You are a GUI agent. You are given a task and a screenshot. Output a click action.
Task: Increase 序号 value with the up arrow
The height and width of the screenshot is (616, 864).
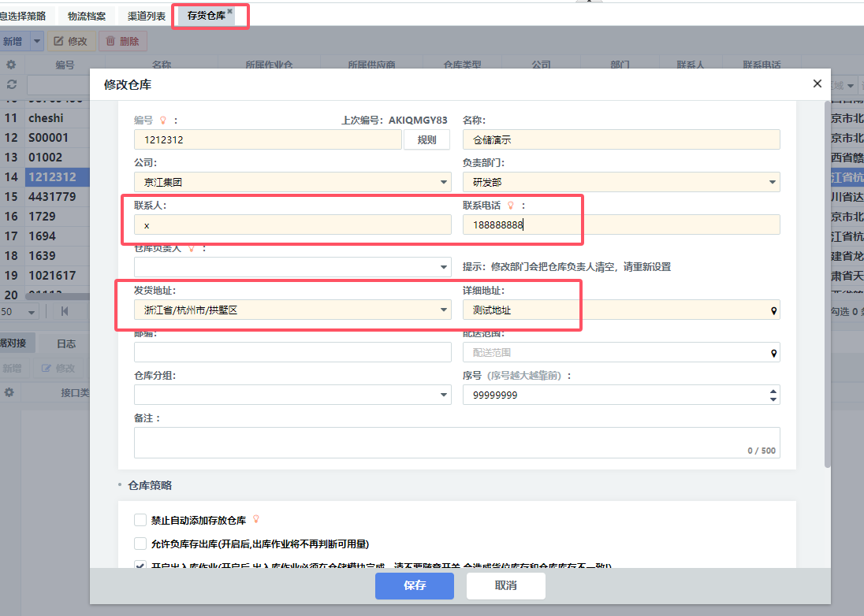click(x=773, y=391)
